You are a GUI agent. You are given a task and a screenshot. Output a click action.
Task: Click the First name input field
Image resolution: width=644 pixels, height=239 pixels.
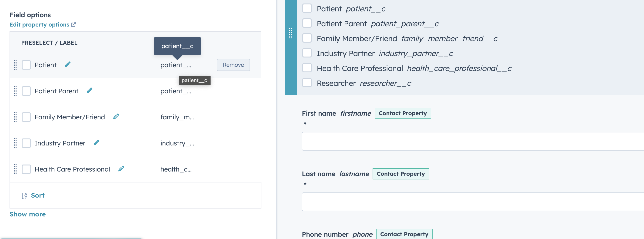(470, 141)
